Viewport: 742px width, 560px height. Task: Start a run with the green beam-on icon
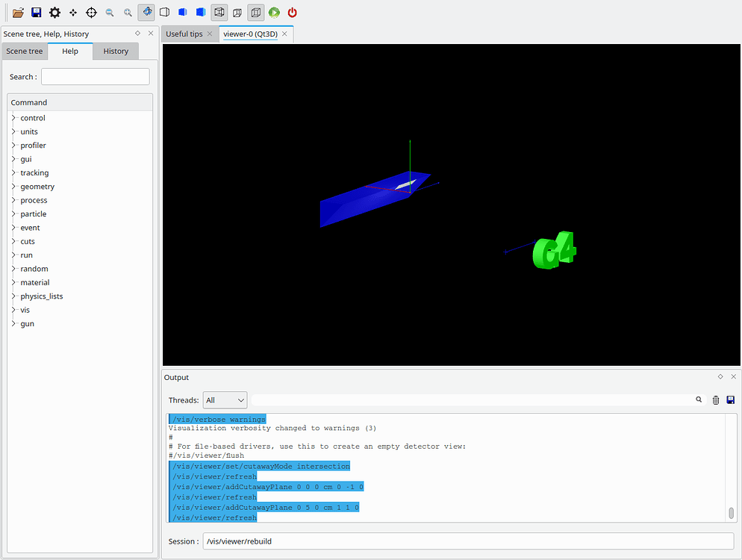[x=273, y=12]
